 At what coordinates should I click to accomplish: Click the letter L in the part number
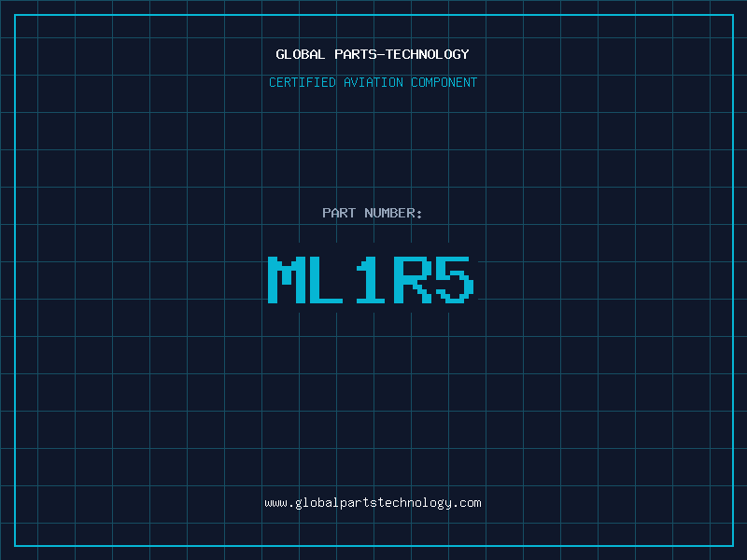pyautogui.click(x=330, y=280)
